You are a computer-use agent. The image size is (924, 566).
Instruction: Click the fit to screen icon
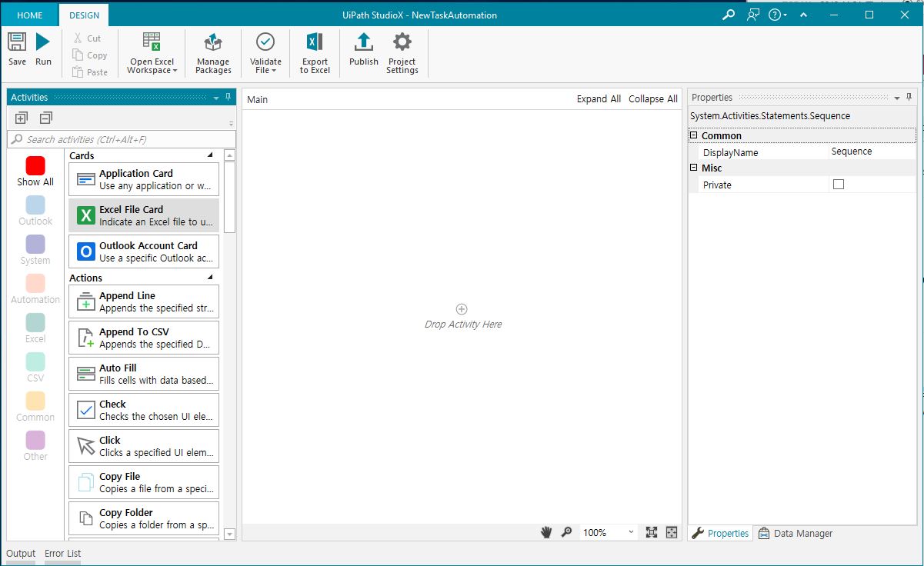point(652,532)
